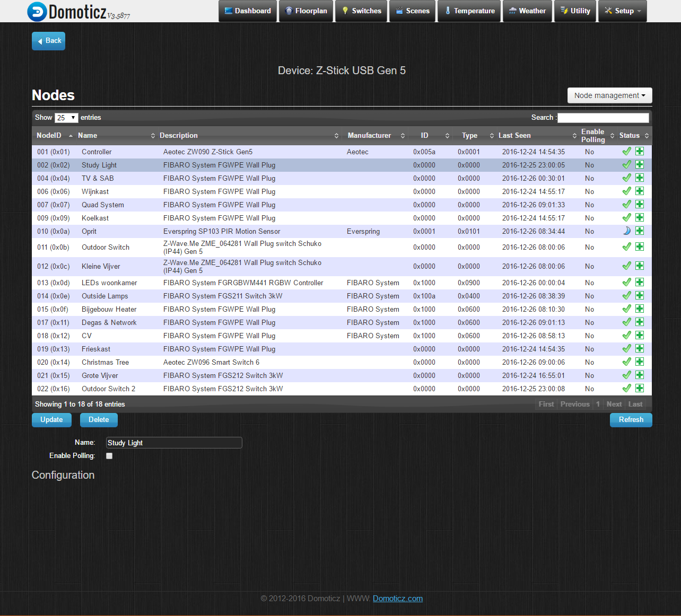The width and height of the screenshot is (681, 616).
Task: Click green plus icon in Oprit row
Action: pyautogui.click(x=640, y=231)
